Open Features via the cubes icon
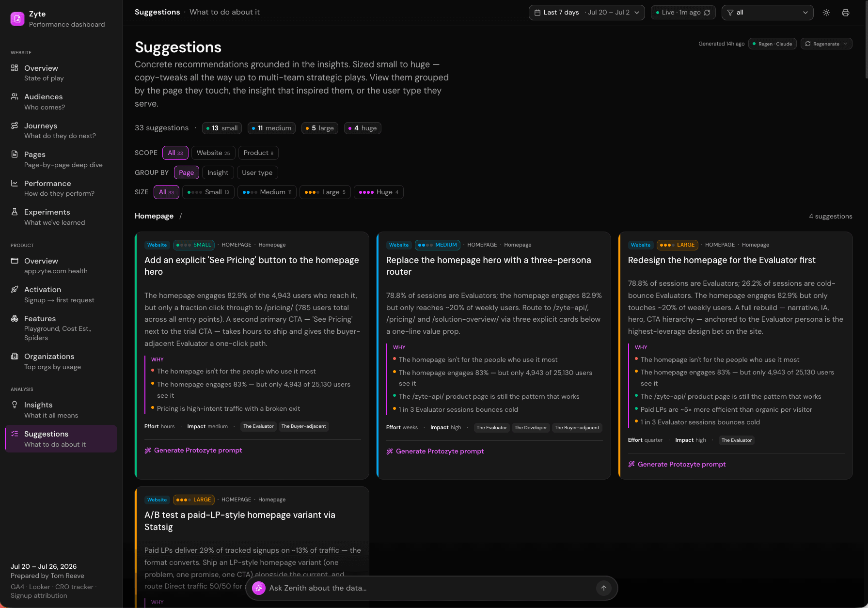868x608 pixels. pos(15,318)
